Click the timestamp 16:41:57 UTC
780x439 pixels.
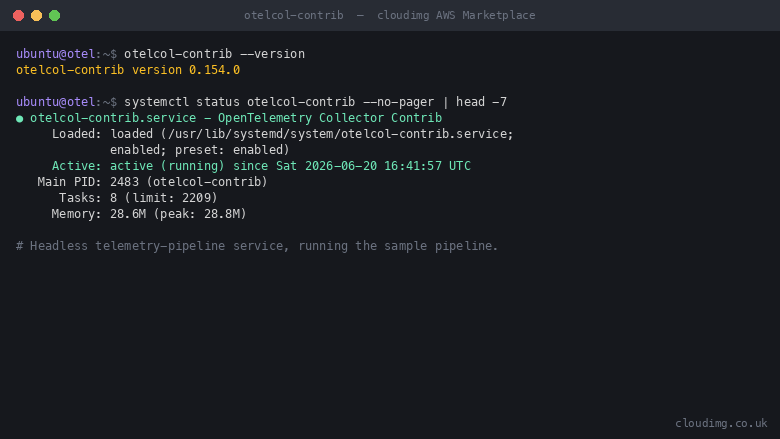[x=427, y=166]
